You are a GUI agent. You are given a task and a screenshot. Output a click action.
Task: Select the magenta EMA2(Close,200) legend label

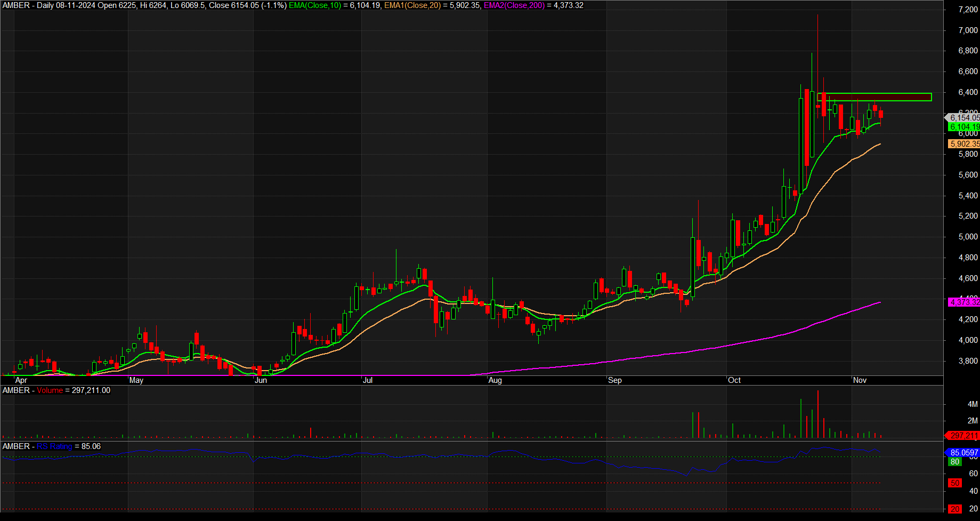[x=514, y=5]
